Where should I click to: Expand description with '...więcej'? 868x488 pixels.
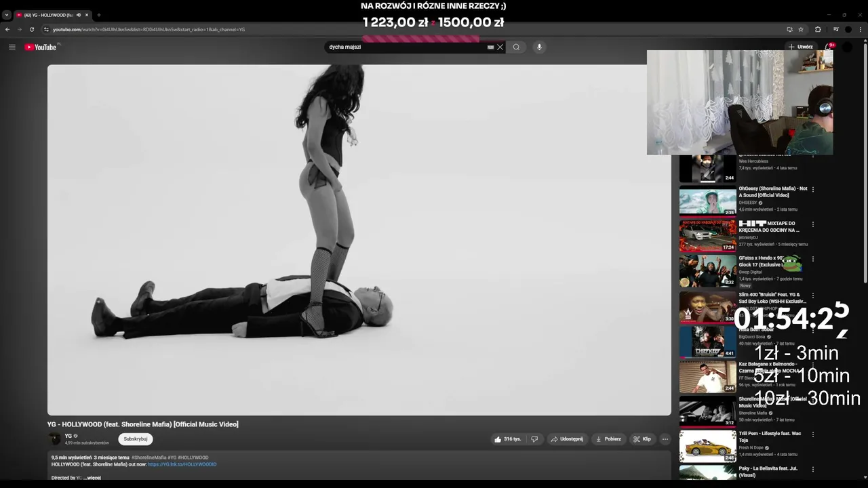click(92, 478)
